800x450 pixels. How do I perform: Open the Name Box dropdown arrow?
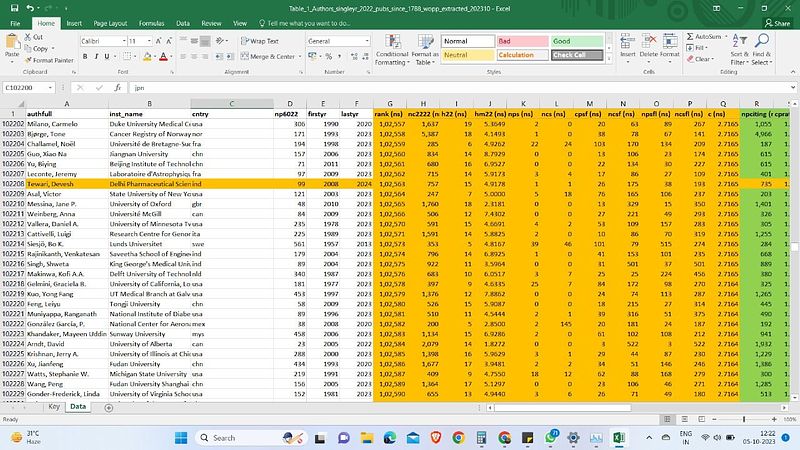[x=50, y=88]
